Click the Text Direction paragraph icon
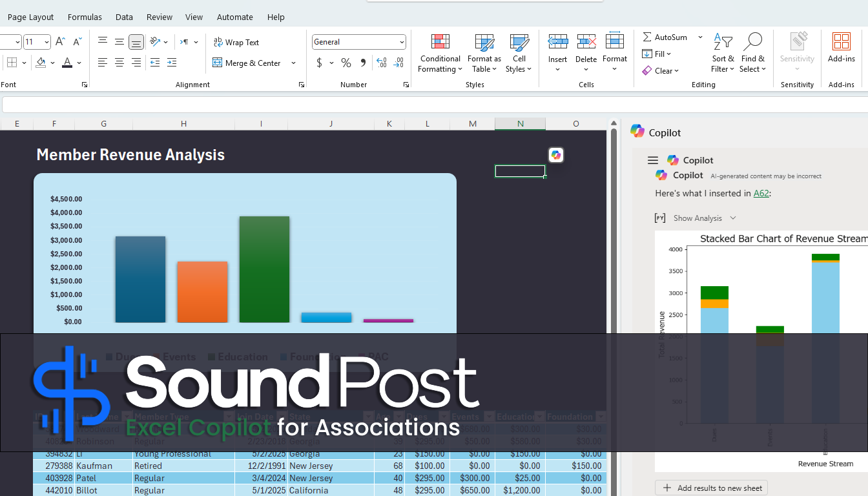 185,42
